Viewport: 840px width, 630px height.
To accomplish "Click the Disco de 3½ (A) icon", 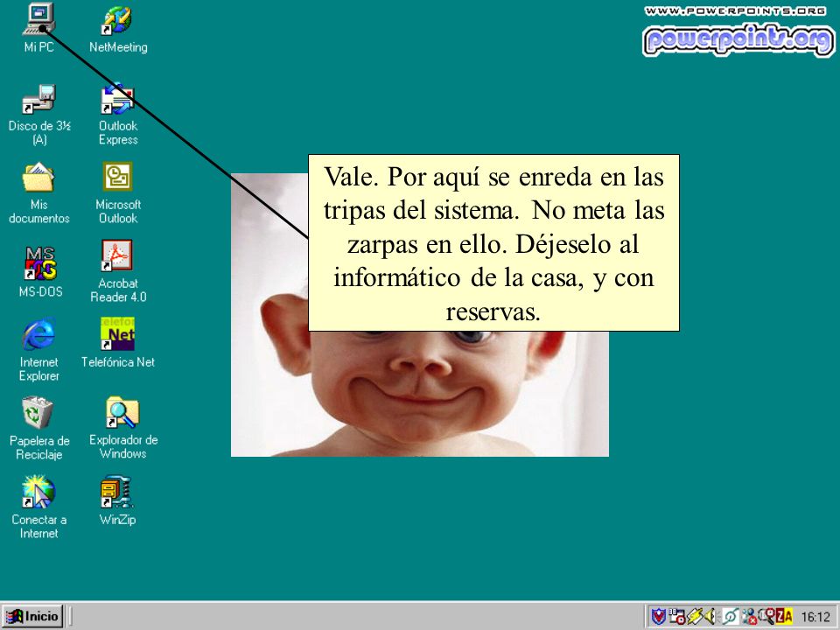I will (39, 114).
